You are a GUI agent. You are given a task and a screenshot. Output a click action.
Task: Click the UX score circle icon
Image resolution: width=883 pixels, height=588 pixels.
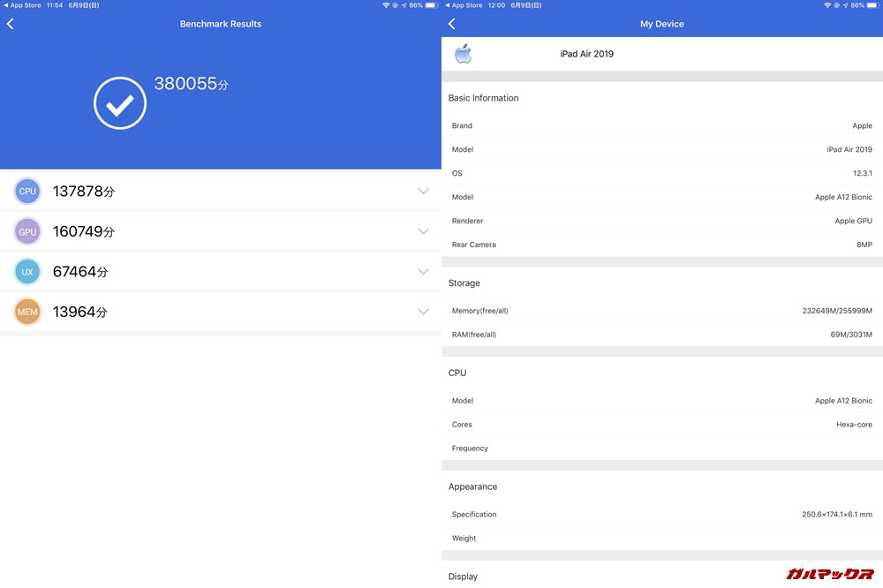[x=26, y=272]
